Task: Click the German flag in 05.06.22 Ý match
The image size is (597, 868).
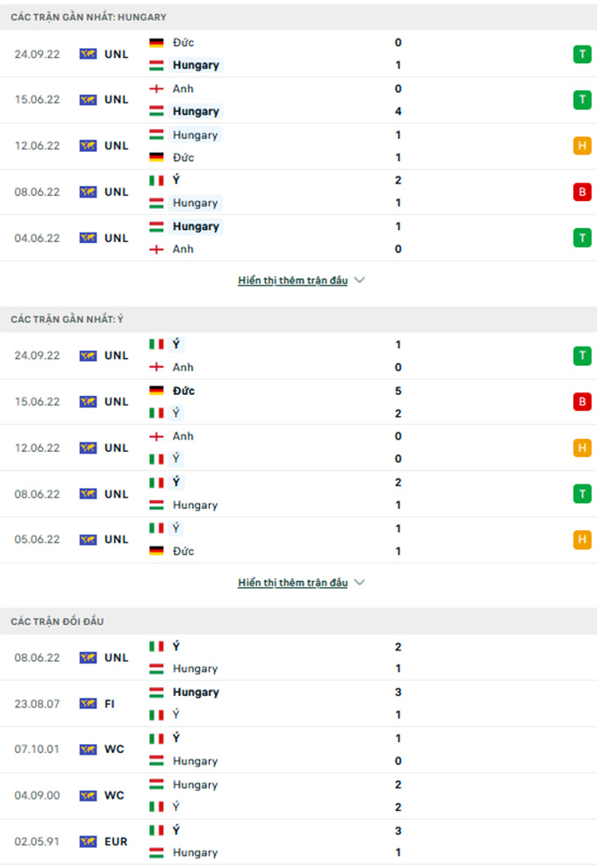Action: (156, 551)
